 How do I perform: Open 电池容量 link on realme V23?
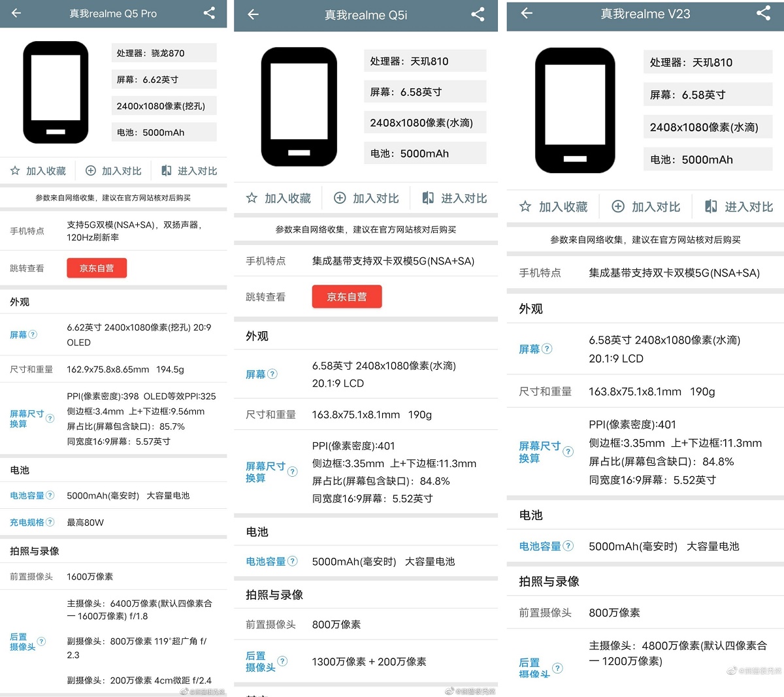(540, 546)
